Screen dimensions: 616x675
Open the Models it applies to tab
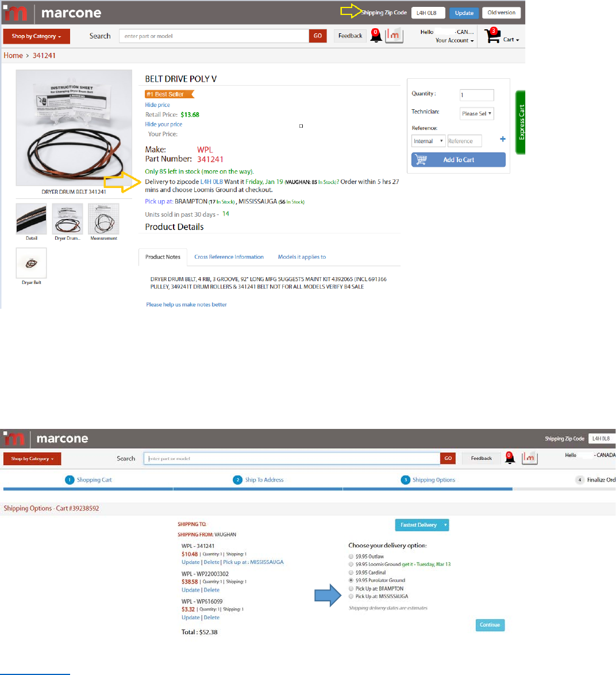[x=302, y=257]
